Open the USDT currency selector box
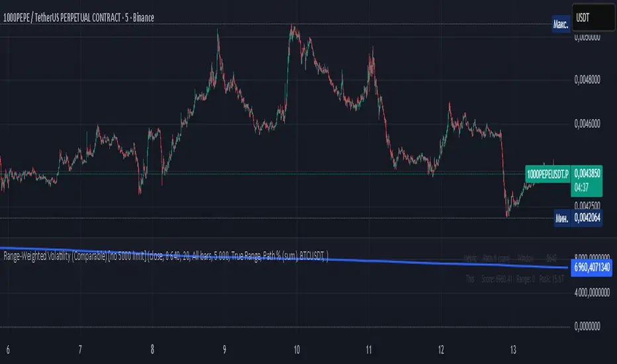 pyautogui.click(x=593, y=17)
